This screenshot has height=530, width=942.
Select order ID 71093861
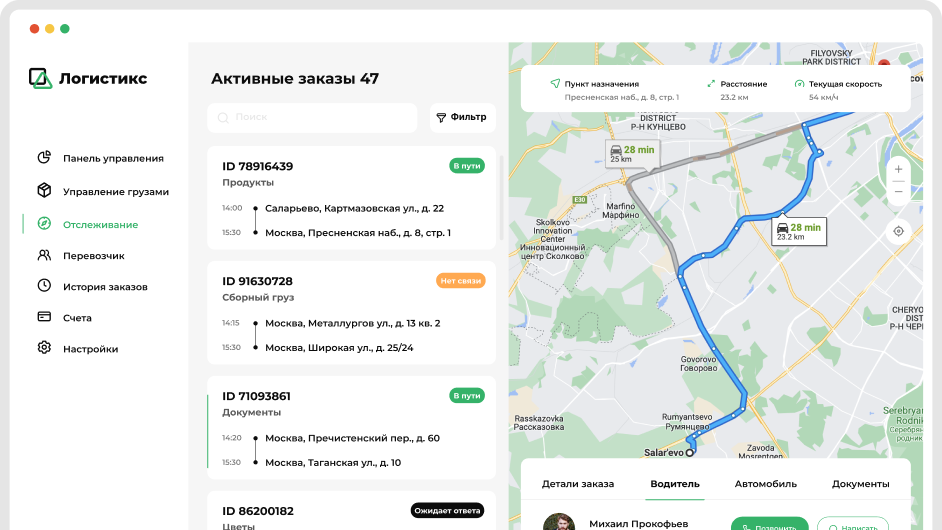tap(256, 396)
